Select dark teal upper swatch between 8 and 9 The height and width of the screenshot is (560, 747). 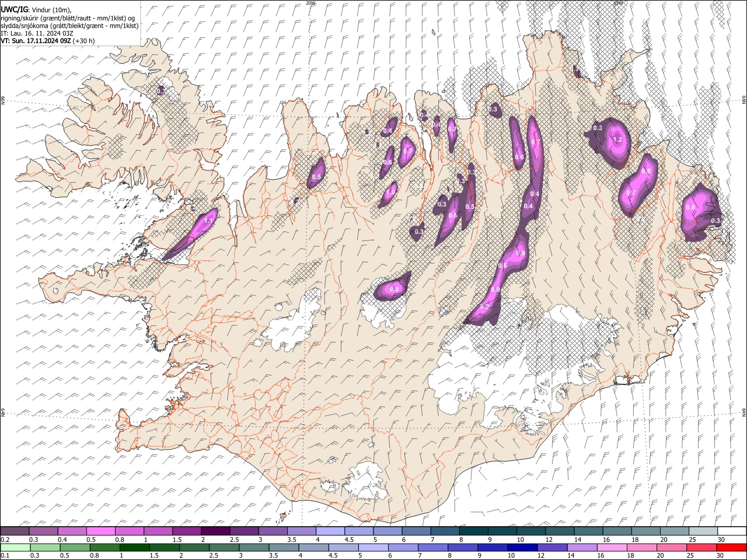(473, 531)
